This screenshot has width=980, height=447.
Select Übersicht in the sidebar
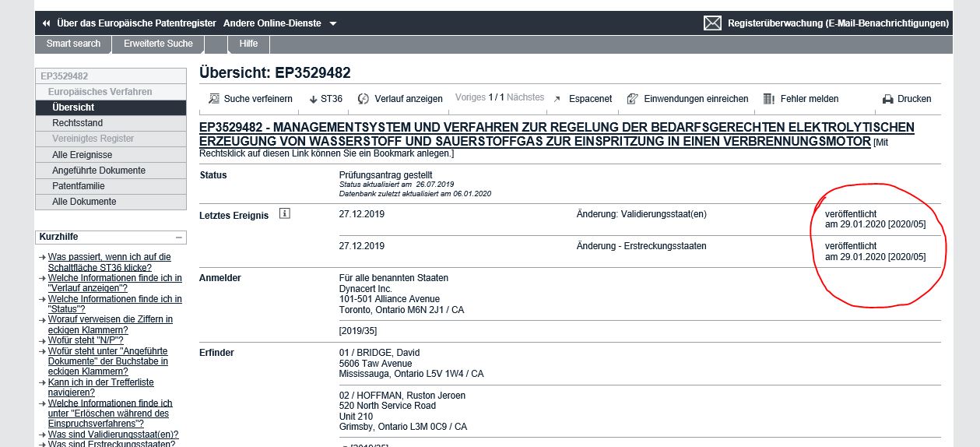[111, 107]
